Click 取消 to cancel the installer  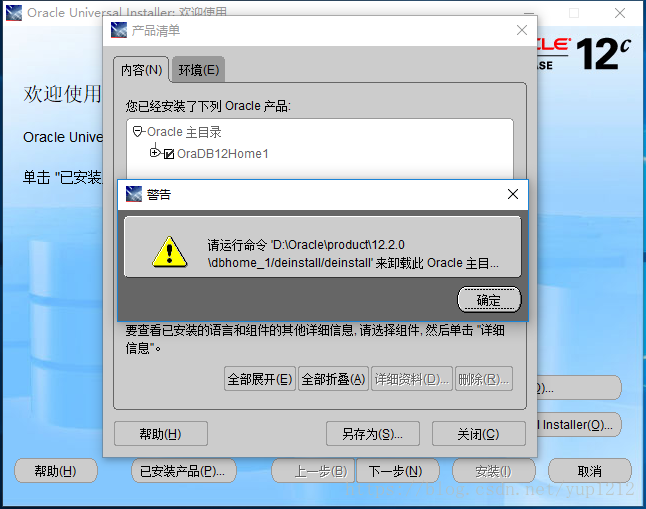[x=590, y=471]
